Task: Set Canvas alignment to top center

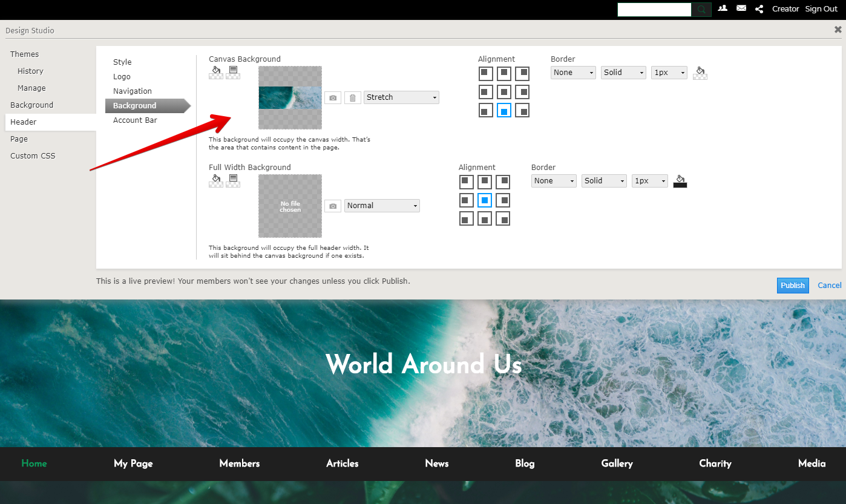Action: tap(504, 74)
